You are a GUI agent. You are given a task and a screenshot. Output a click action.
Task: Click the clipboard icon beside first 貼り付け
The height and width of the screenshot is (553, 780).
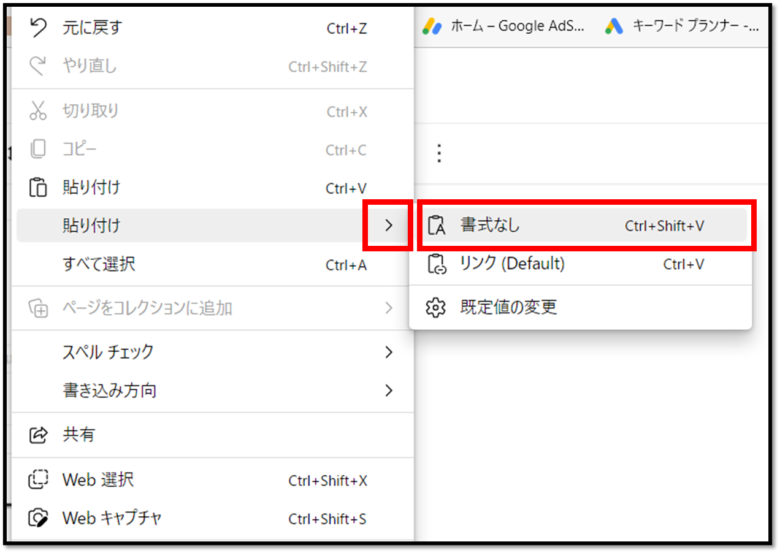point(38,188)
